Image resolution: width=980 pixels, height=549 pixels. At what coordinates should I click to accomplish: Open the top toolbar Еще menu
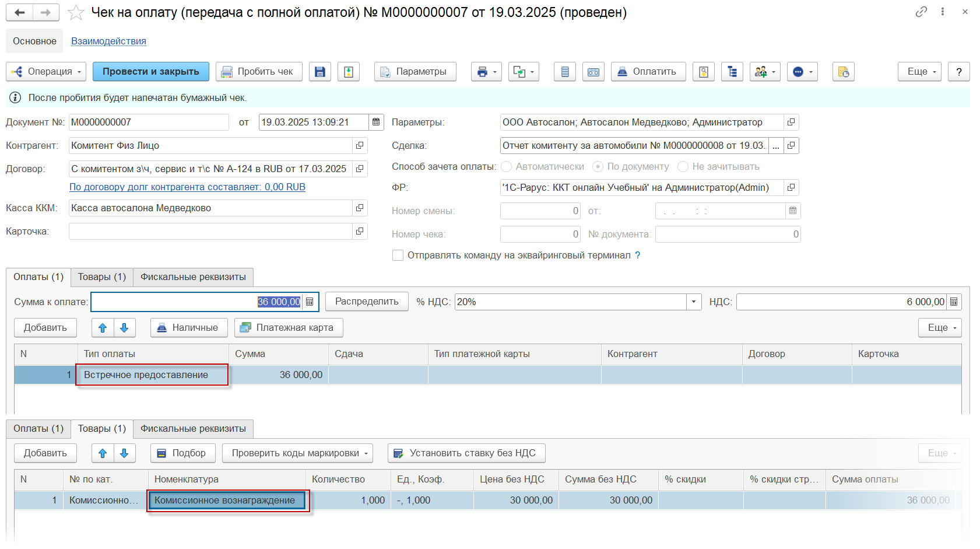tap(920, 72)
